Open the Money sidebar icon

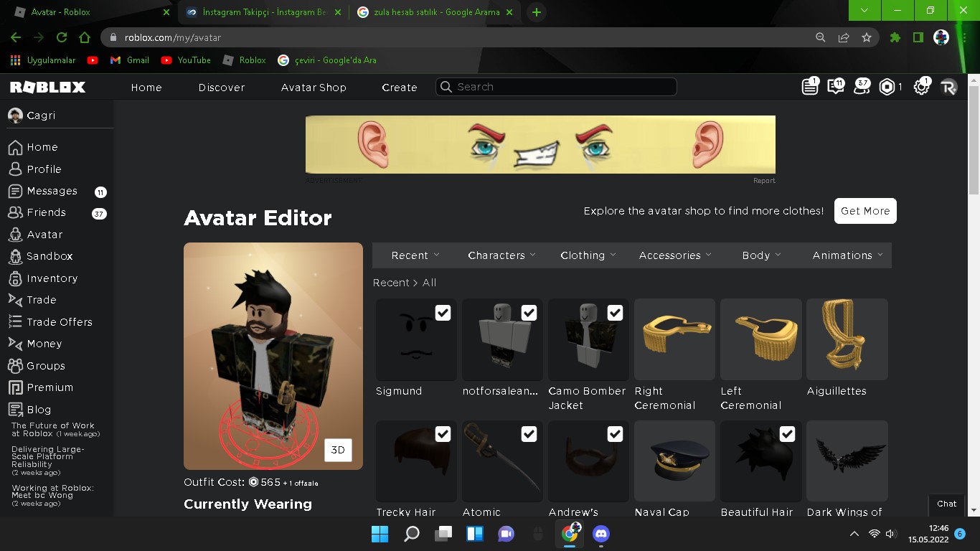[15, 344]
